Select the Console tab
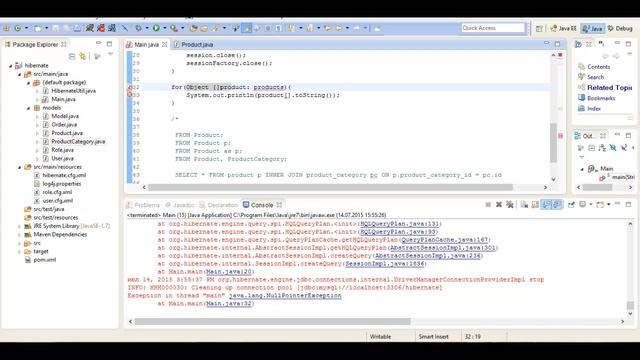 pos(262,205)
